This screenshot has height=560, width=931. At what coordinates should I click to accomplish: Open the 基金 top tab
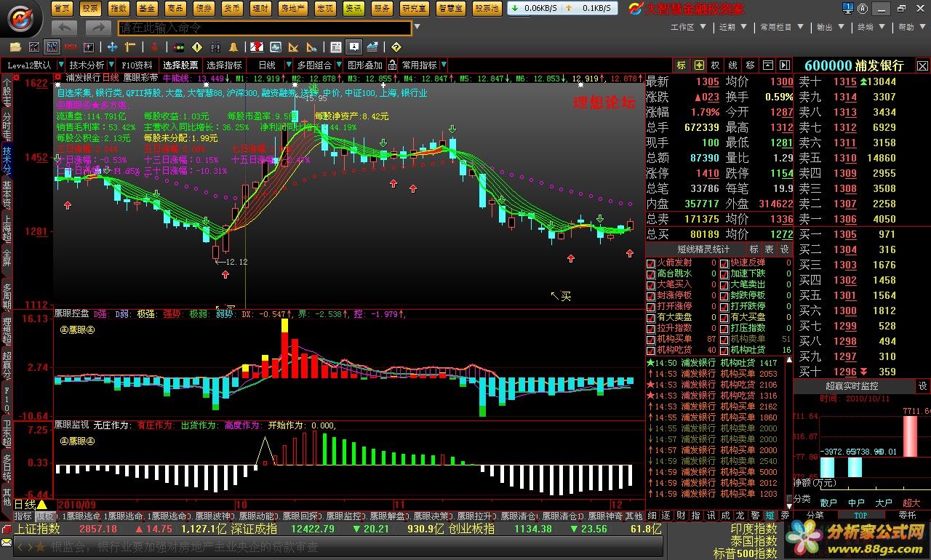(147, 8)
